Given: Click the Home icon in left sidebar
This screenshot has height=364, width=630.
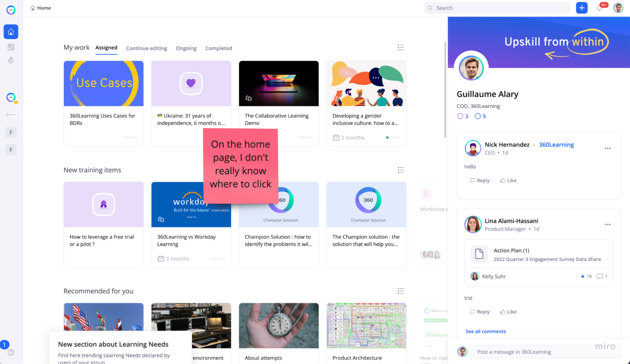Looking at the screenshot, I should (11, 32).
